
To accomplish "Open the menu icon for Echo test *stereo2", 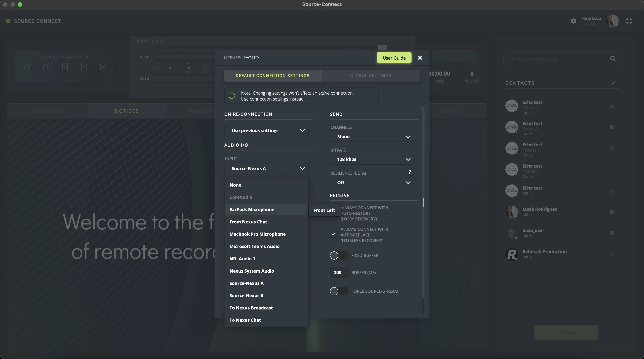I will point(612,170).
